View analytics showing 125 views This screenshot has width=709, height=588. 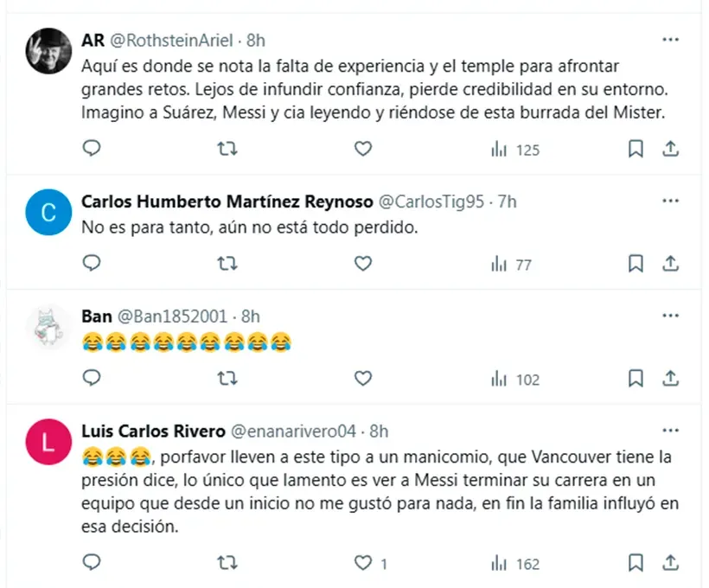coord(515,150)
